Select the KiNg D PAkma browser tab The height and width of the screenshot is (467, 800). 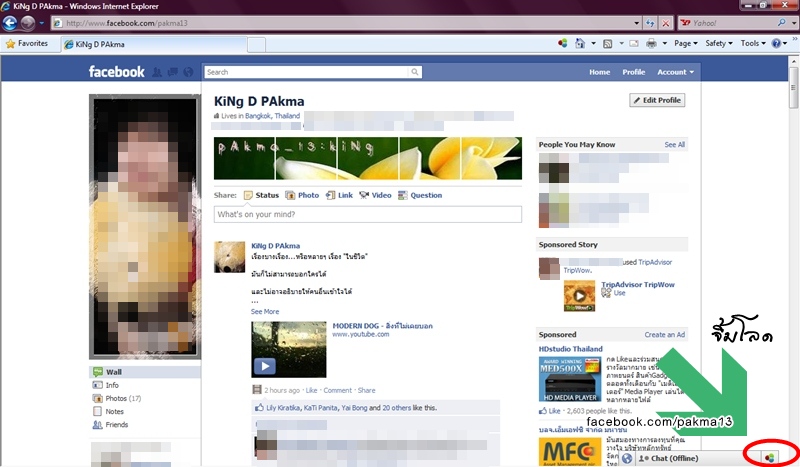[155, 44]
